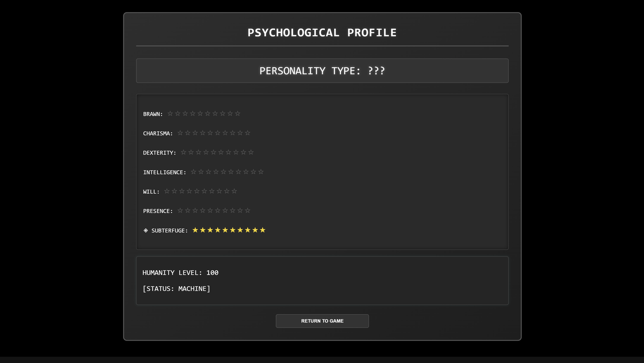Image resolution: width=644 pixels, height=363 pixels.
Task: Click the INTELLIGENCE attribute label
Action: point(164,172)
